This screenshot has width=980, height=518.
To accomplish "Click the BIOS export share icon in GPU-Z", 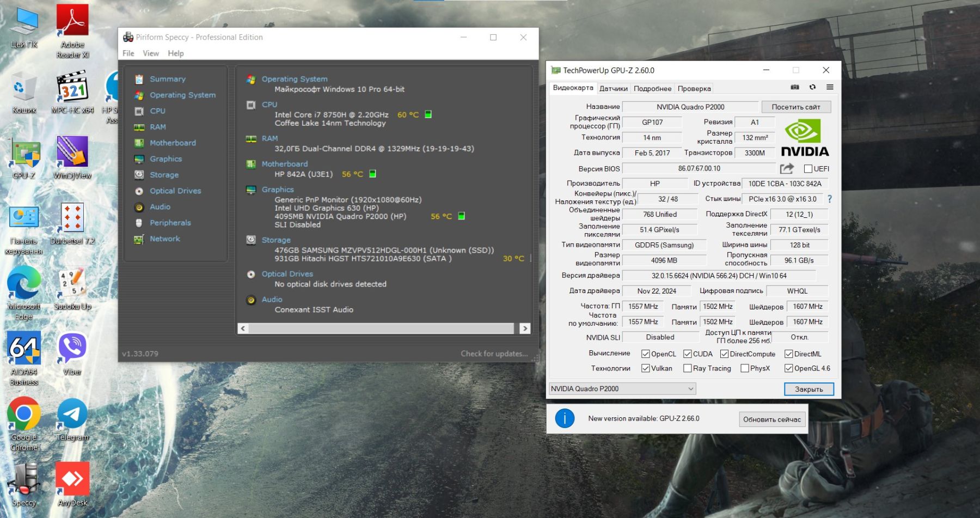I will (787, 168).
